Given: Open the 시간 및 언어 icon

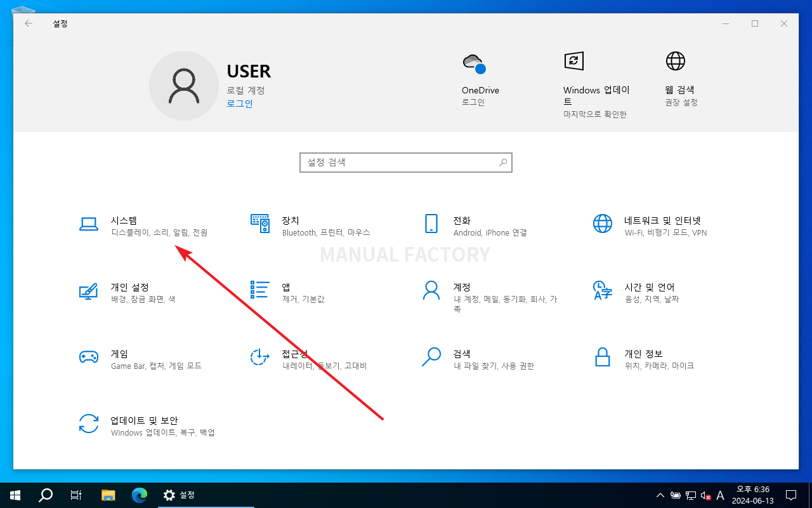Looking at the screenshot, I should coord(603,290).
